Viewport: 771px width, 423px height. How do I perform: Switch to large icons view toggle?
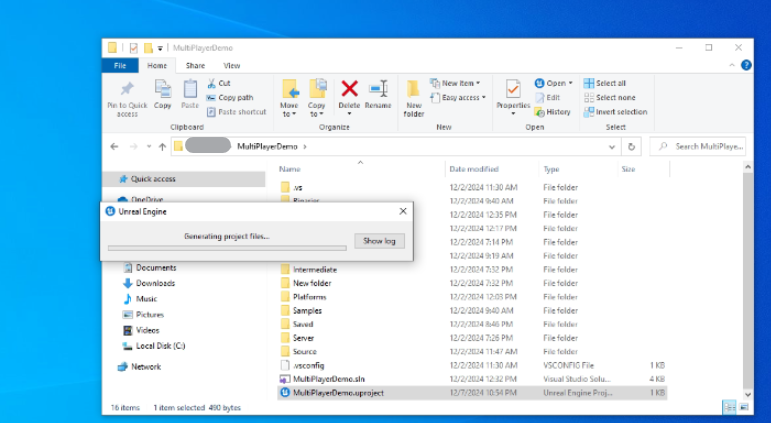pyautogui.click(x=744, y=408)
